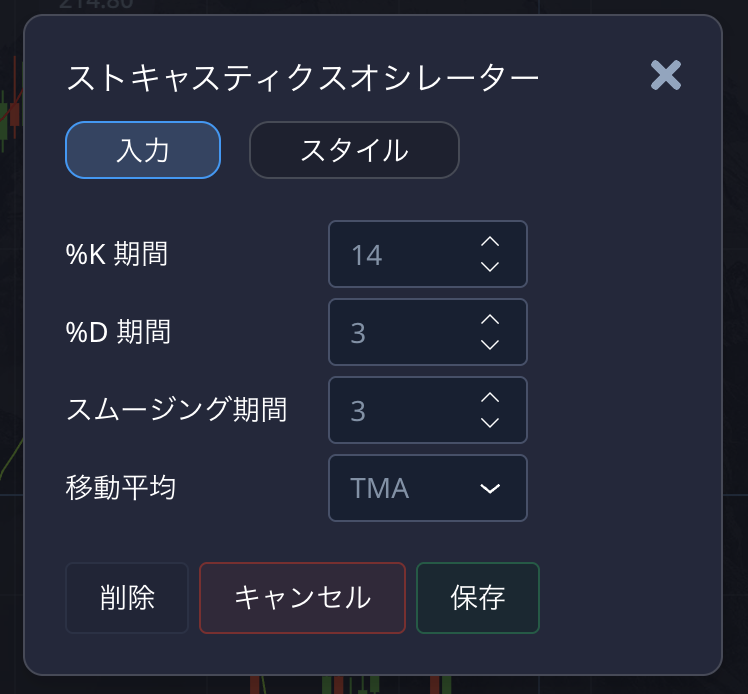Close the ストキャスティクスオシレーター dialog with X
The image size is (748, 694).
[x=666, y=76]
